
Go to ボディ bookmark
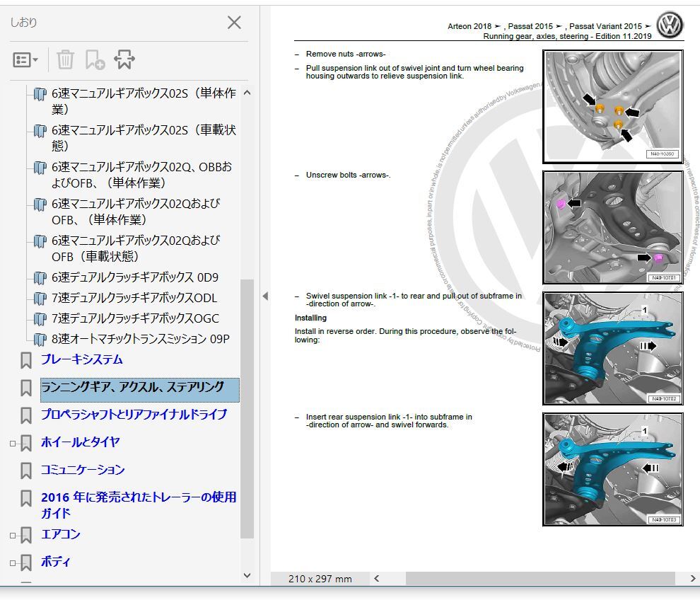[x=55, y=562]
